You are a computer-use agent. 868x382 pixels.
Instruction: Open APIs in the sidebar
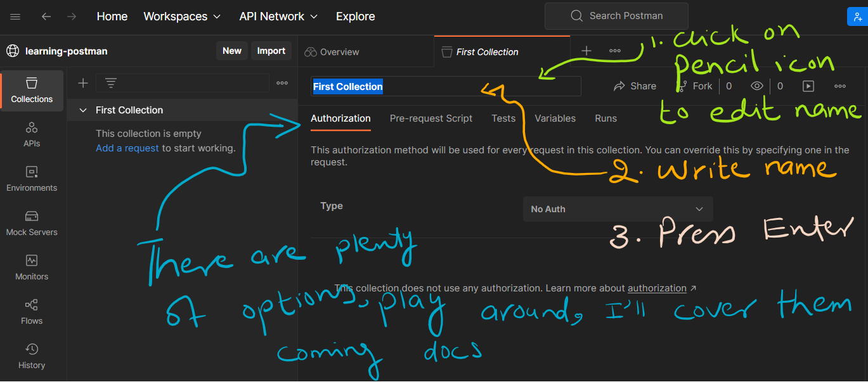coord(32,135)
